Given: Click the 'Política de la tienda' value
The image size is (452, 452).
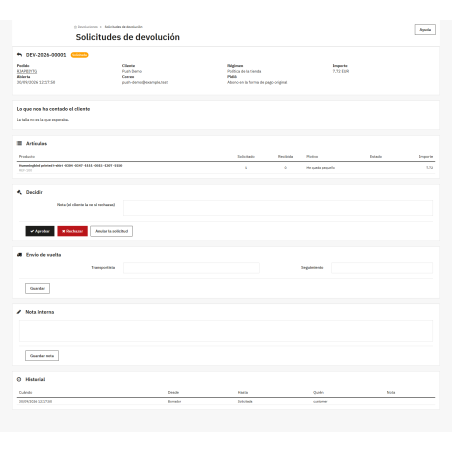Looking at the screenshot, I should click(x=244, y=71).
